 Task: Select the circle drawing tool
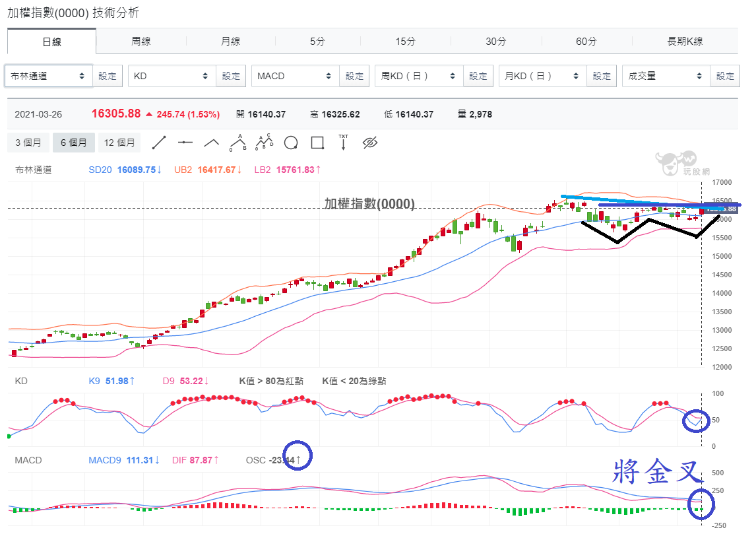[x=291, y=143]
